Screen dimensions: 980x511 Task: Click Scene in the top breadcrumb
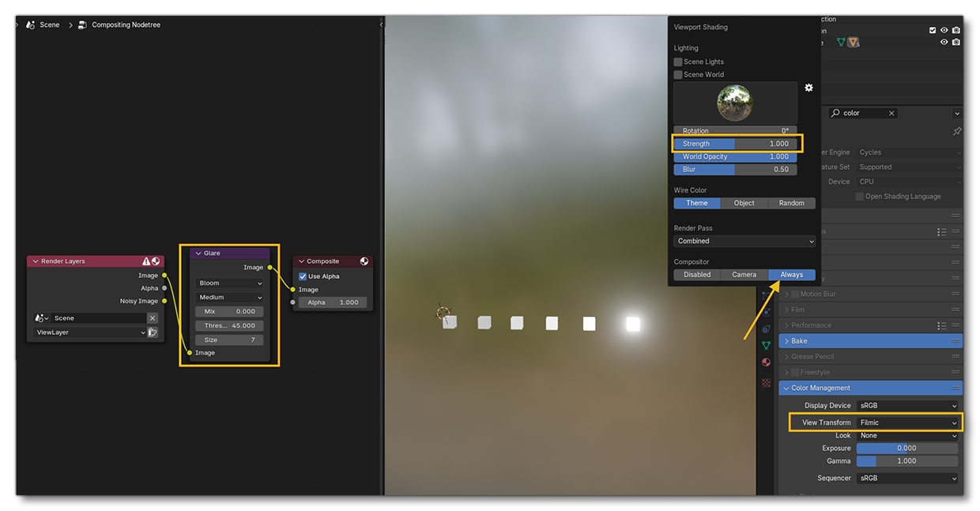pyautogui.click(x=47, y=24)
